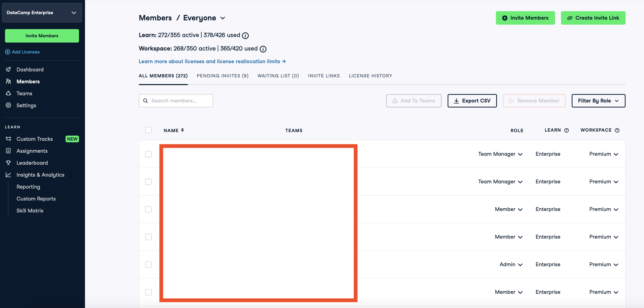Viewport: 644px width, 308px height.
Task: Click the NAME column sort arrows
Action: (x=182, y=130)
